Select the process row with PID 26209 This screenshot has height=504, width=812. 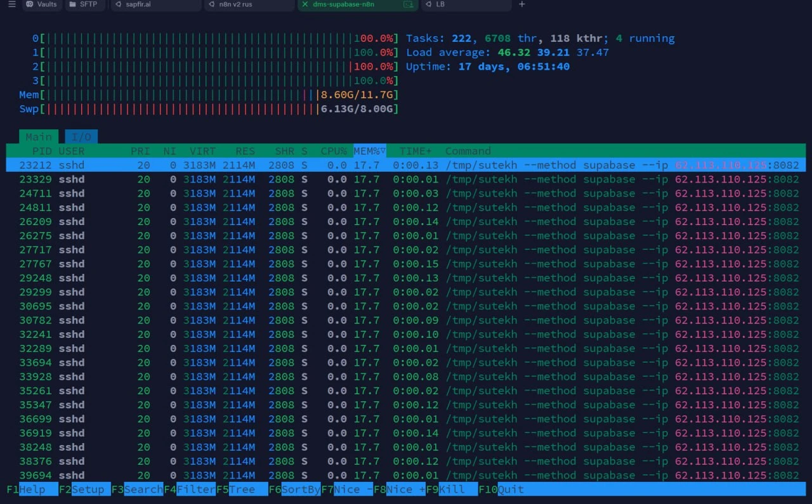(x=406, y=221)
